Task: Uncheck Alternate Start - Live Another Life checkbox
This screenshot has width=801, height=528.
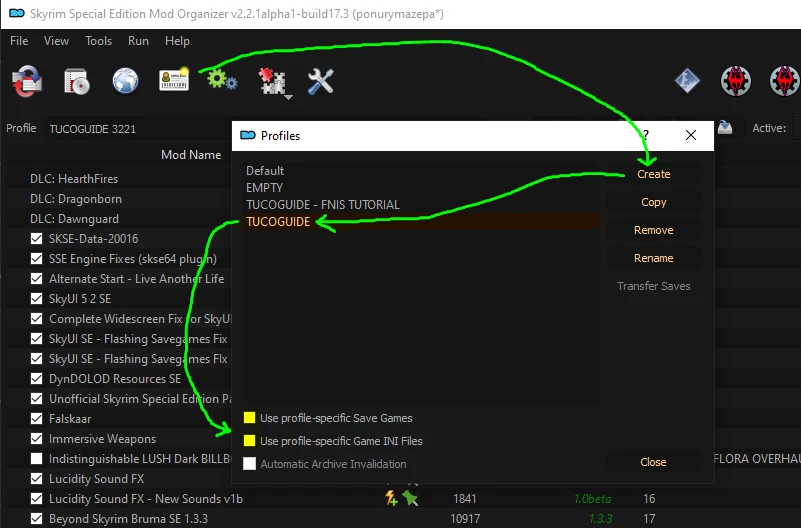Action: (36, 278)
